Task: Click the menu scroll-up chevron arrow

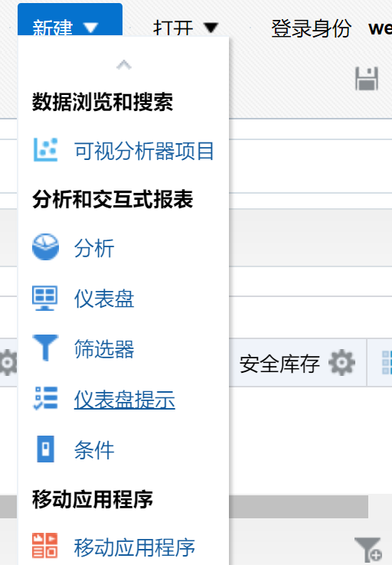Action: pos(123,65)
